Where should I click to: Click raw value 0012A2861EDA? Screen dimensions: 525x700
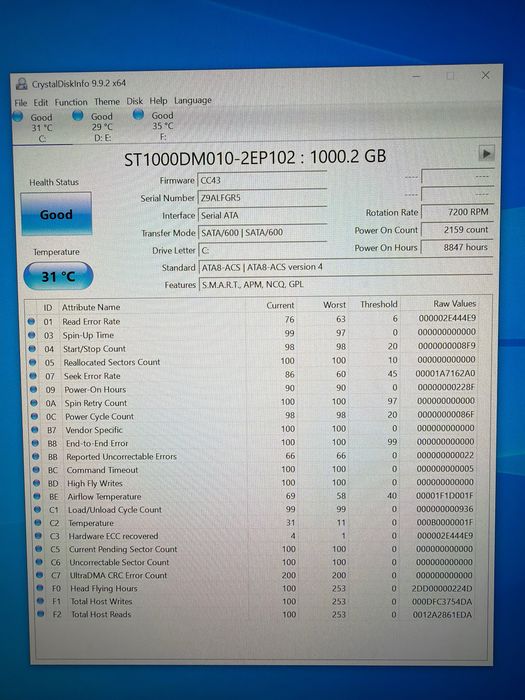point(442,615)
